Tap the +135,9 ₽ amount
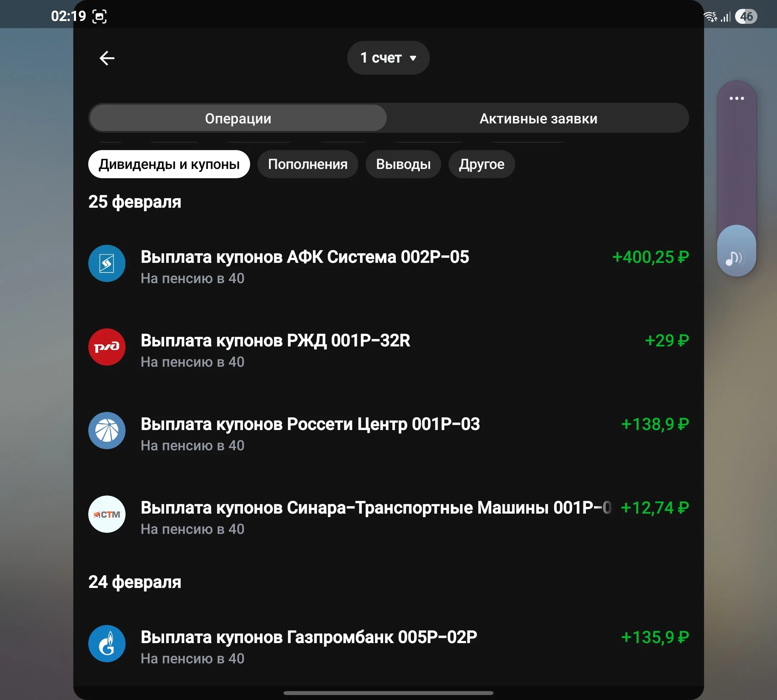Screen dimensions: 777x700 655,637
